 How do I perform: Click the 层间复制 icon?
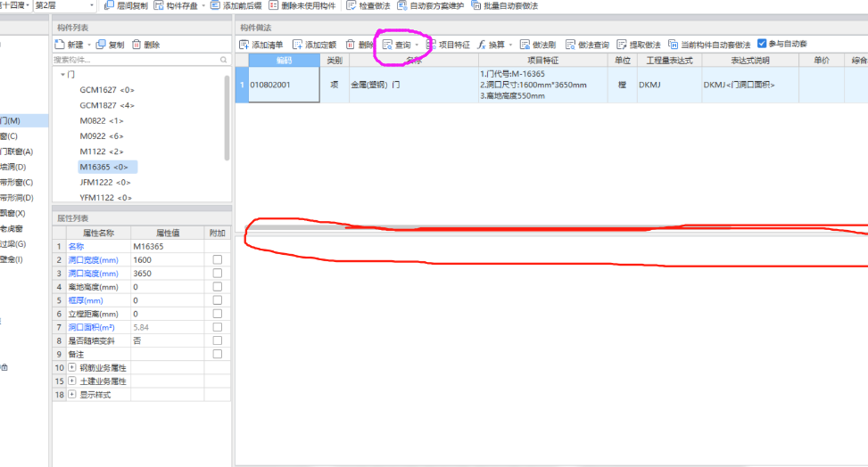(109, 5)
